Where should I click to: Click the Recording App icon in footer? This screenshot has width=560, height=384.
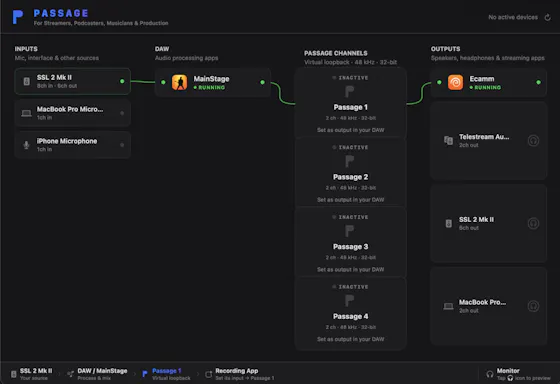(x=209, y=374)
